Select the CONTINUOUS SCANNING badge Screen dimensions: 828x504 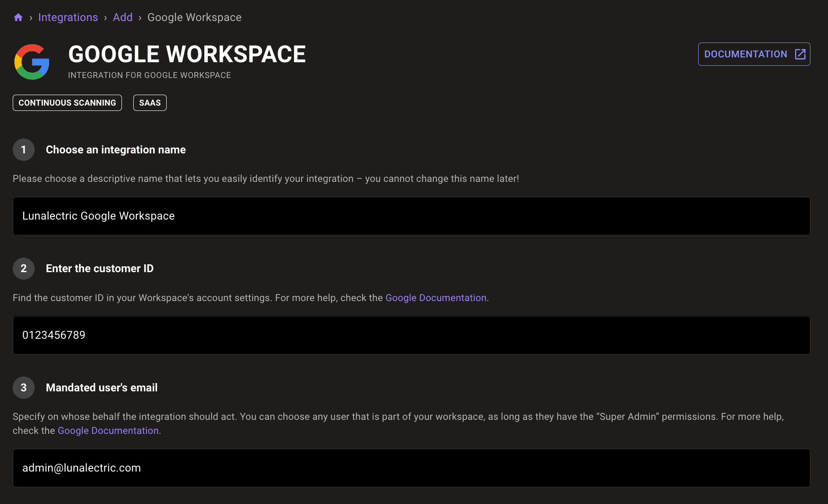[67, 103]
